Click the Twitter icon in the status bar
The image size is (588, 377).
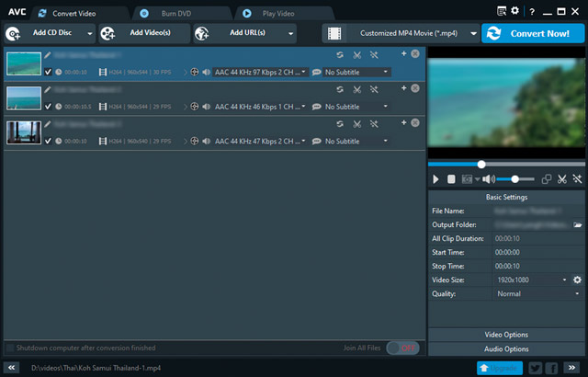(535, 368)
